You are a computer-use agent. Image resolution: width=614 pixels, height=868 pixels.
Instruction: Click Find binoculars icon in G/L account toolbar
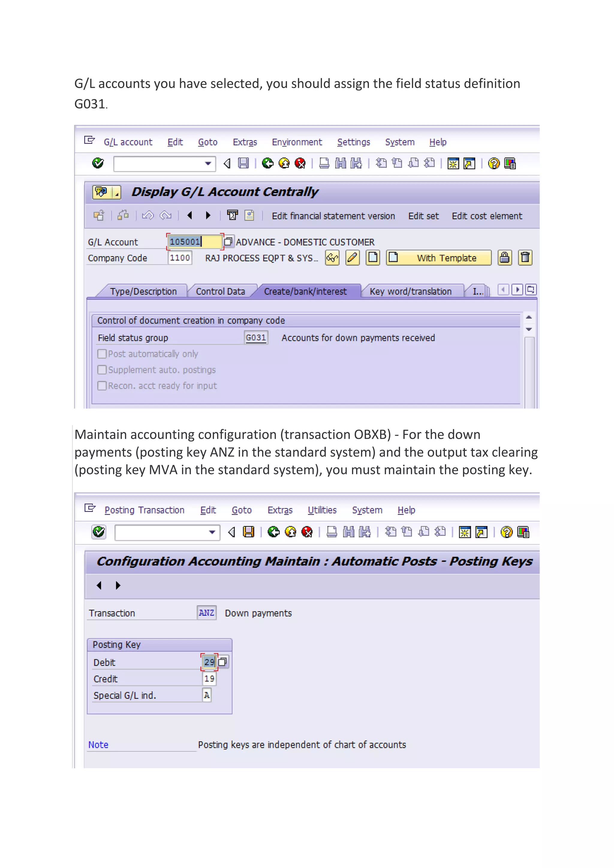point(340,163)
